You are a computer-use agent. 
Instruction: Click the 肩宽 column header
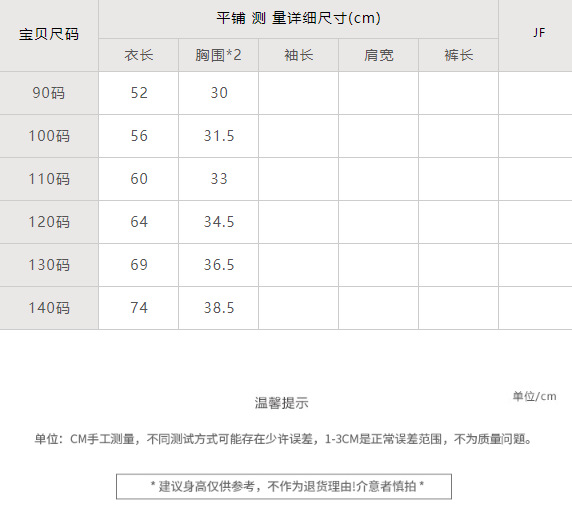378,55
